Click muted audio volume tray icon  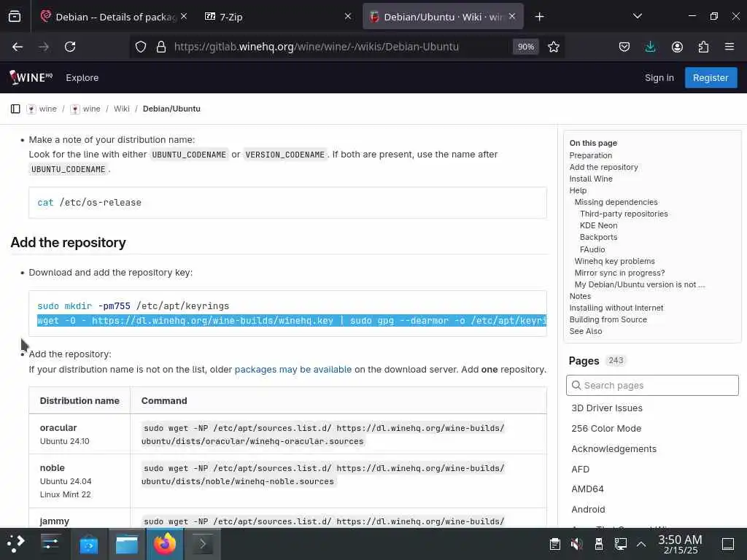click(x=576, y=543)
